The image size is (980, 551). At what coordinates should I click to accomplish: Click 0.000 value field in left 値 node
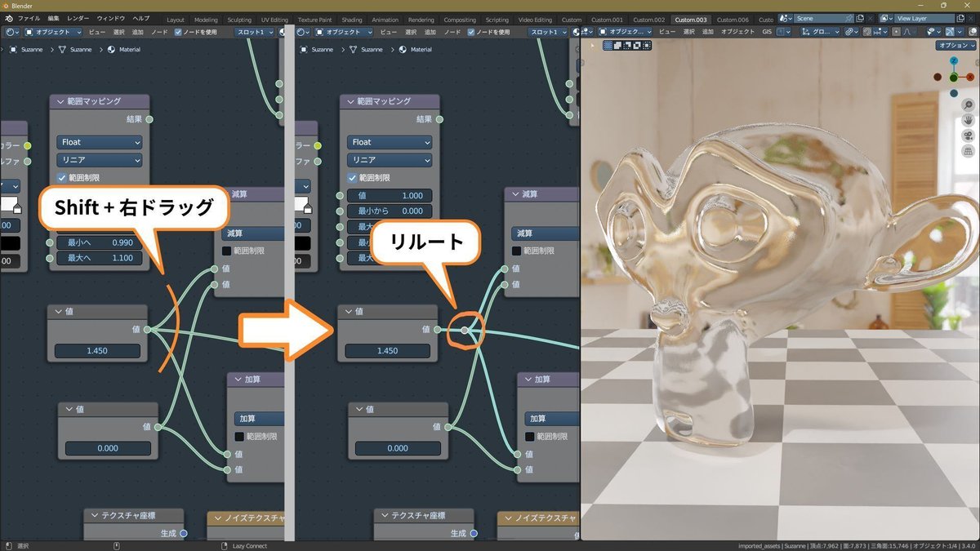pyautogui.click(x=108, y=448)
